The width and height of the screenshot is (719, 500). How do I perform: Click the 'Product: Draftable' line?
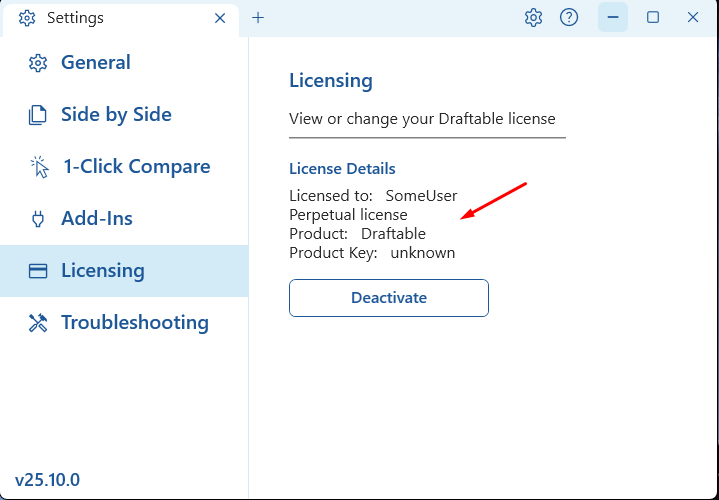click(357, 233)
